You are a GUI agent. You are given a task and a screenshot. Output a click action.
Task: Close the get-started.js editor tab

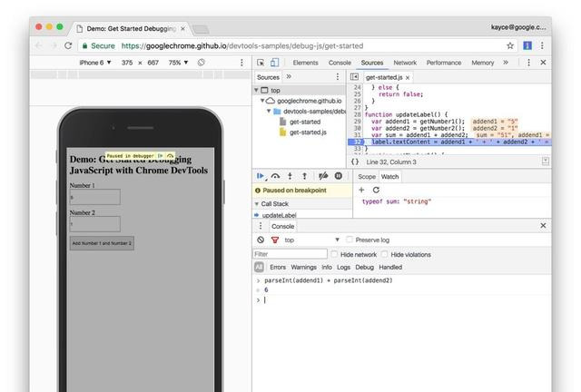[408, 78]
